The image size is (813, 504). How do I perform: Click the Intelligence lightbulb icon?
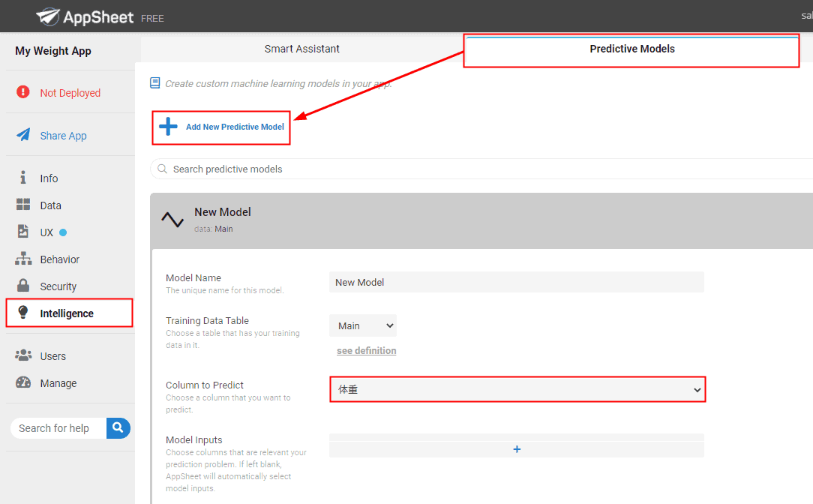point(22,312)
